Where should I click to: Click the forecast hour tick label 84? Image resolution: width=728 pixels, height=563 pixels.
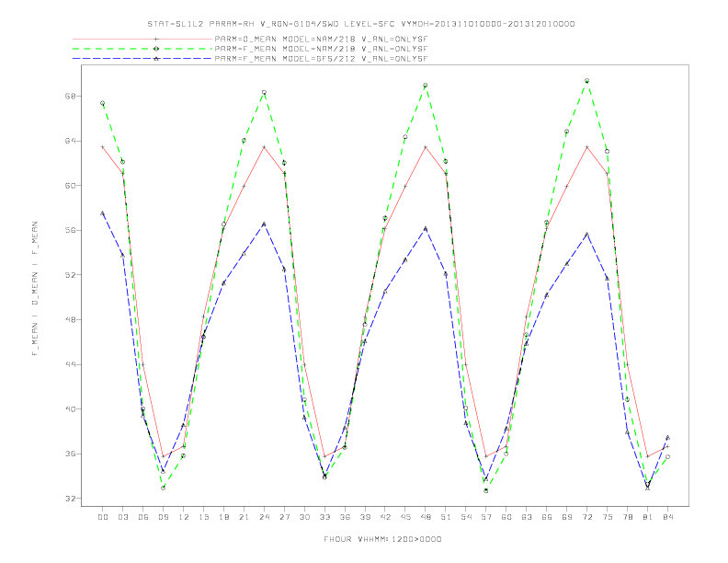click(x=667, y=517)
